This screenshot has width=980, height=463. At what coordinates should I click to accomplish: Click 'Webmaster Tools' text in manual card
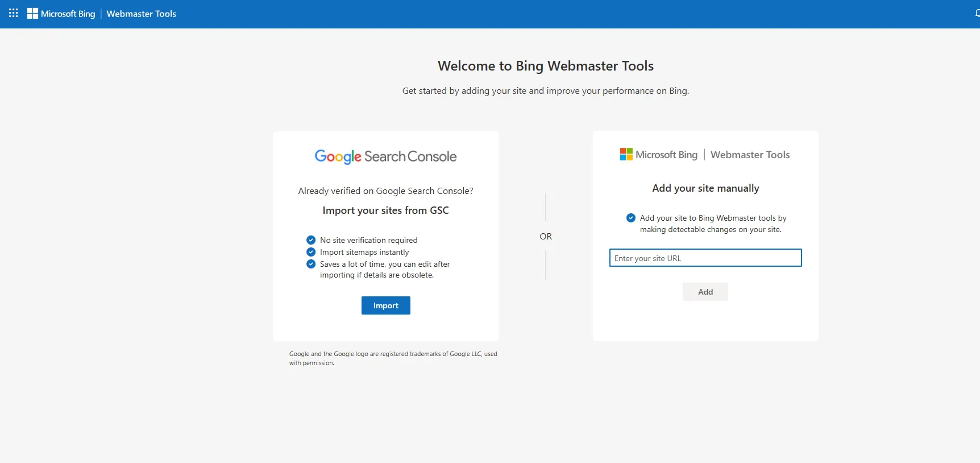tap(750, 155)
